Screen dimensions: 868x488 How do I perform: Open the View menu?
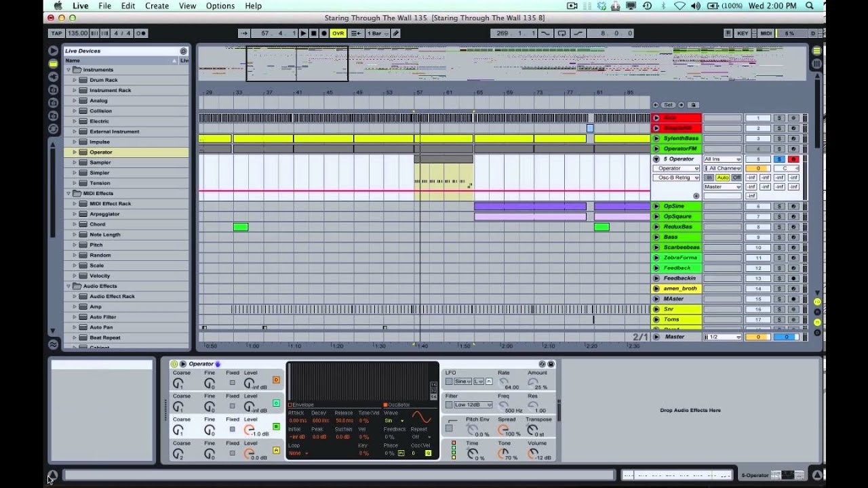point(187,6)
